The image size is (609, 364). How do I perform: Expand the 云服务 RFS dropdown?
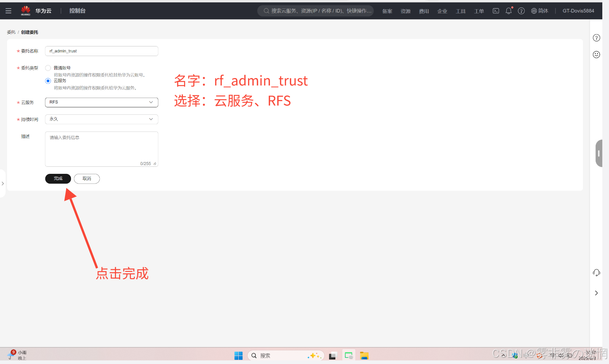[101, 102]
